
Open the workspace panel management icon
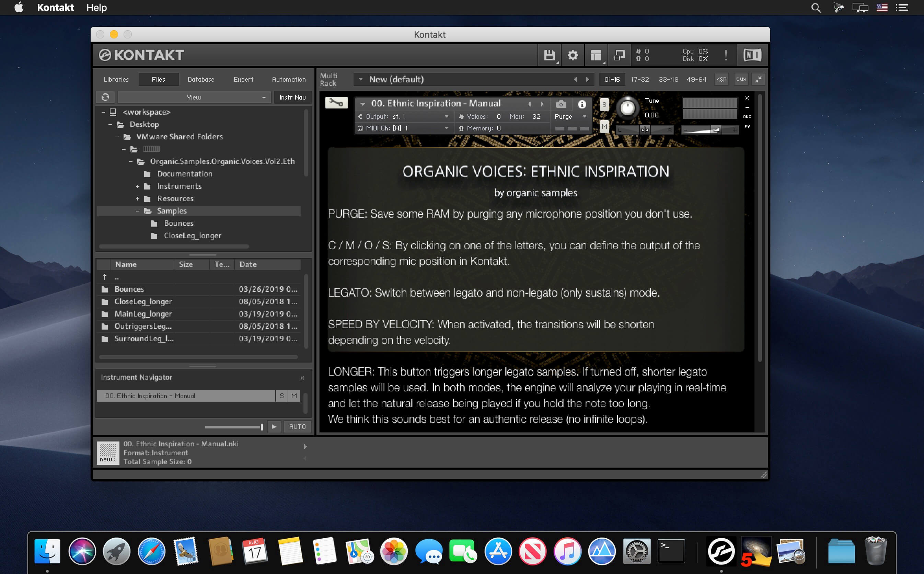pyautogui.click(x=596, y=55)
